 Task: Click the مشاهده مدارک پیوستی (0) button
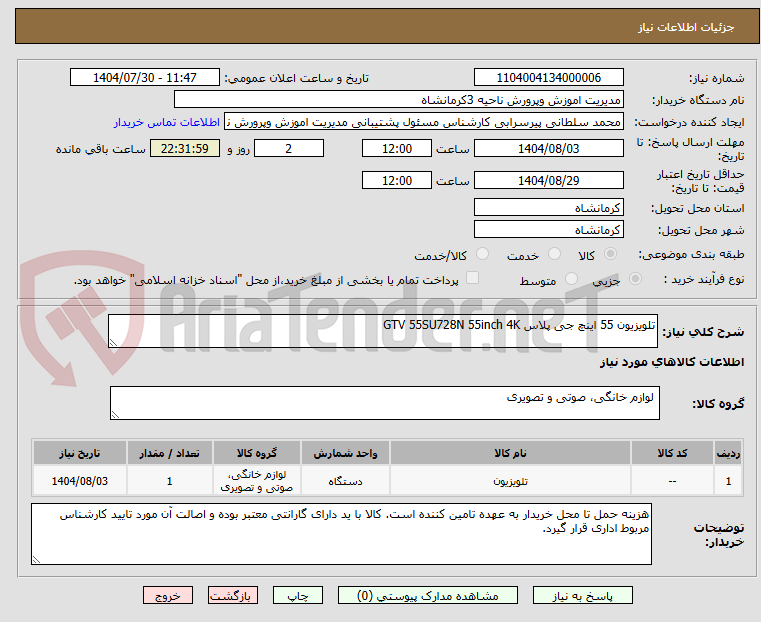tap(428, 595)
